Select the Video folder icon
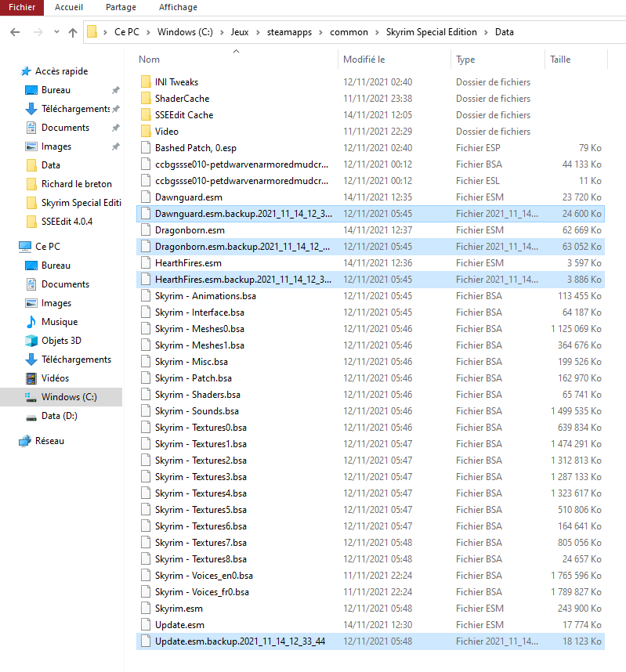 coord(146,131)
